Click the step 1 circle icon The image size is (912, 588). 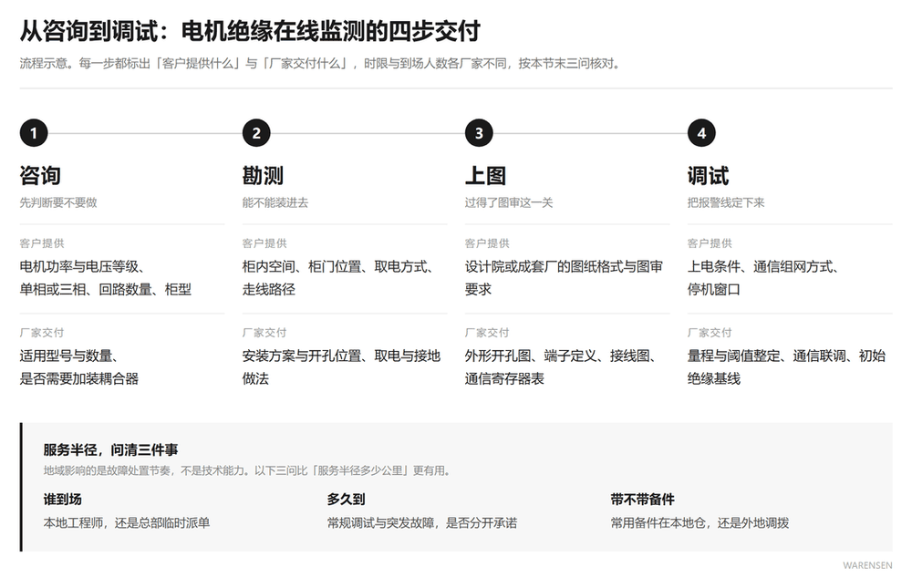click(34, 133)
